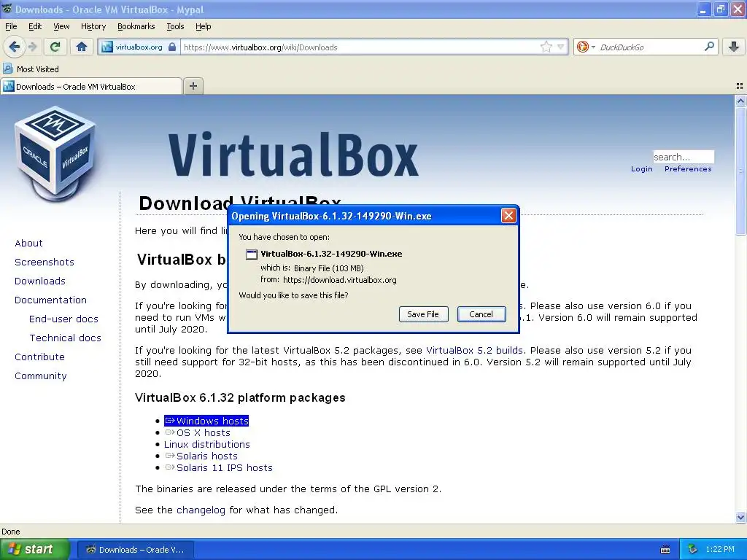
Task: Go back using the browser back arrow
Action: coord(14,47)
